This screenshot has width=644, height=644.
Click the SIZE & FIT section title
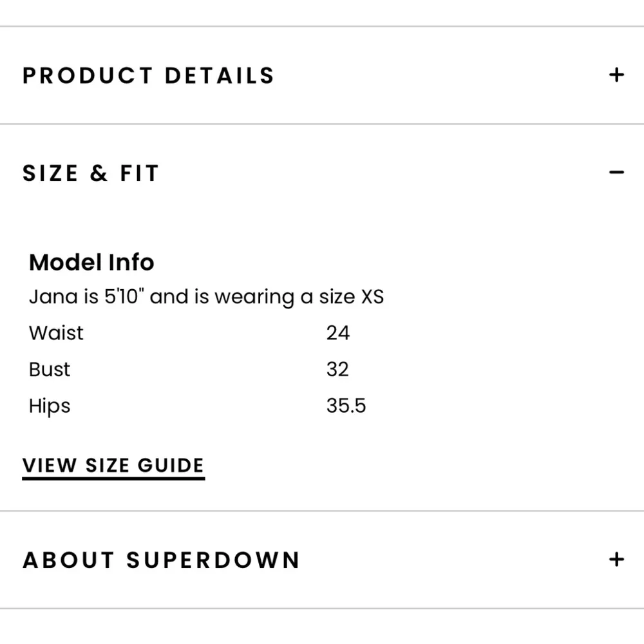click(91, 172)
